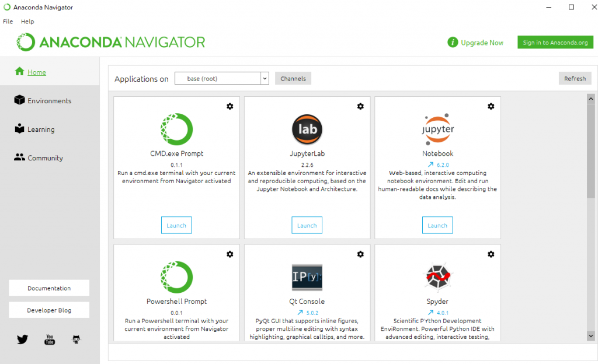
Task: Minimize the Anaconda Navigator window
Action: (x=549, y=7)
